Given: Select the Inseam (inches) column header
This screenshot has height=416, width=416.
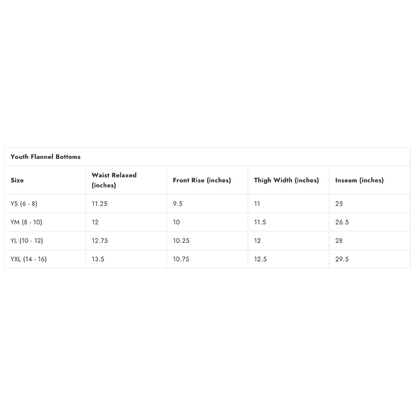Looking at the screenshot, I should (x=359, y=180).
